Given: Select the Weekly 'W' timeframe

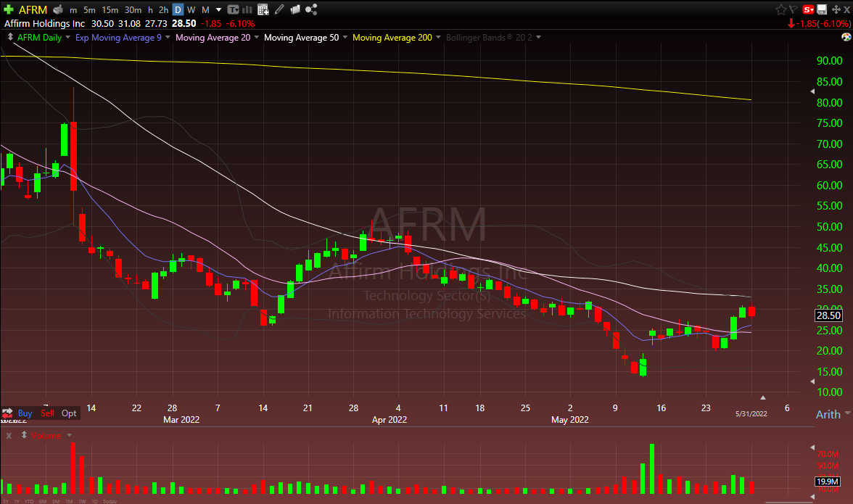Looking at the screenshot, I should [191, 9].
